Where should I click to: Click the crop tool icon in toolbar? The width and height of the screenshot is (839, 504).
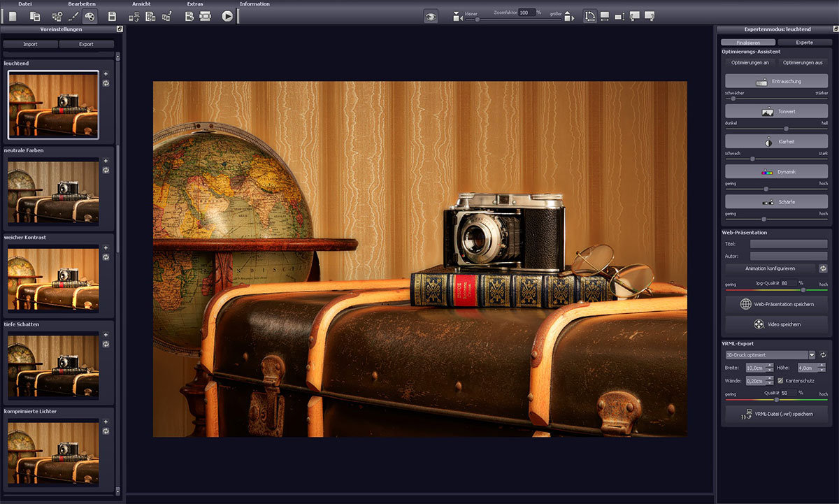tap(589, 16)
